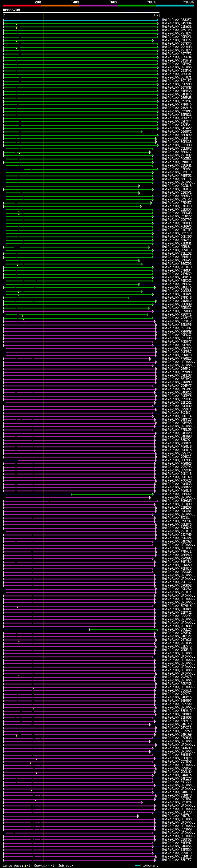The image size is (197, 868).
Task: Select the UniRef100_A7PW40 label
Action: [177, 104]
